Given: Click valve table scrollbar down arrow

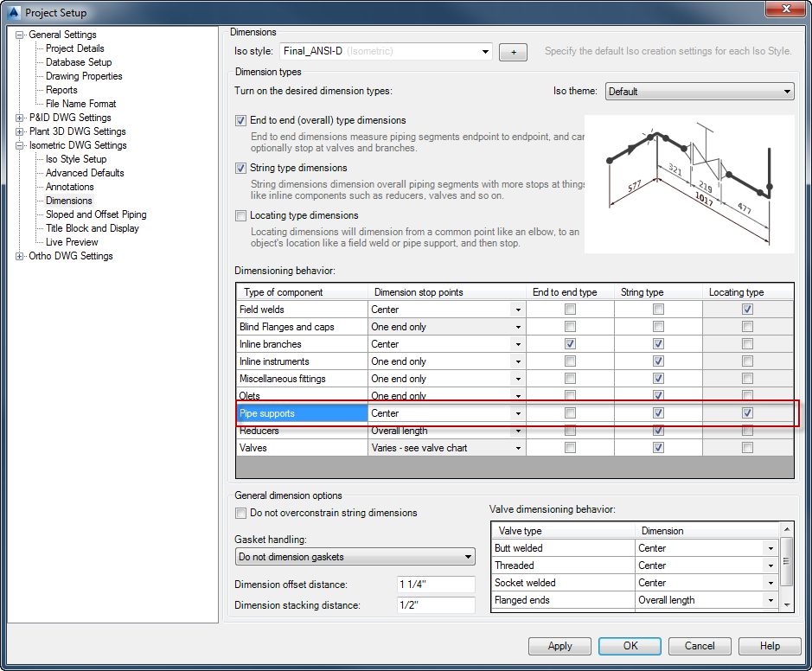Looking at the screenshot, I should click(787, 604).
